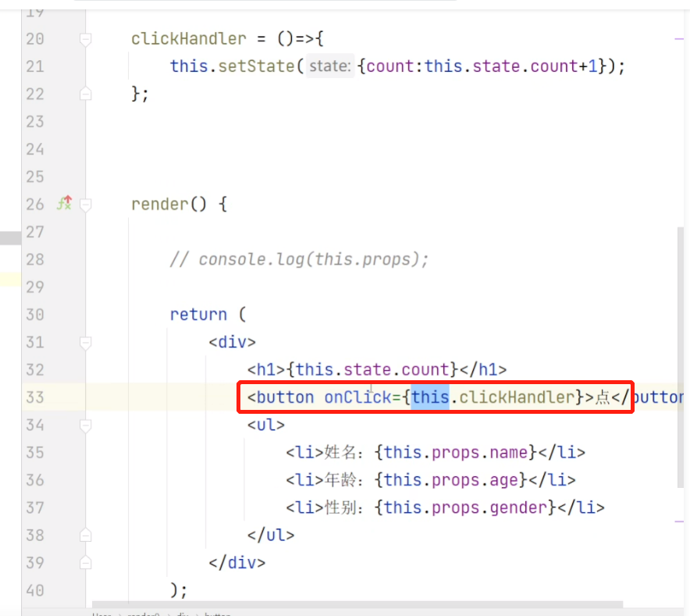
Task: Click line number 33 in the gutter
Action: pyautogui.click(x=35, y=397)
